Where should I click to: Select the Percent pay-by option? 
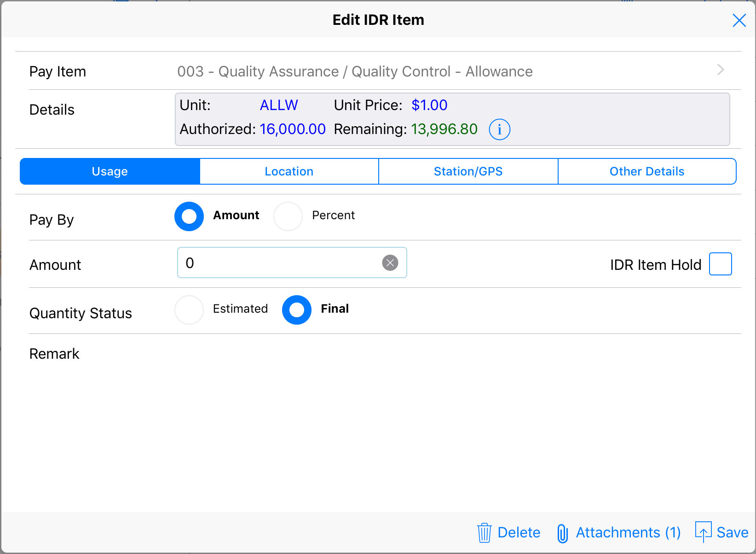click(288, 216)
